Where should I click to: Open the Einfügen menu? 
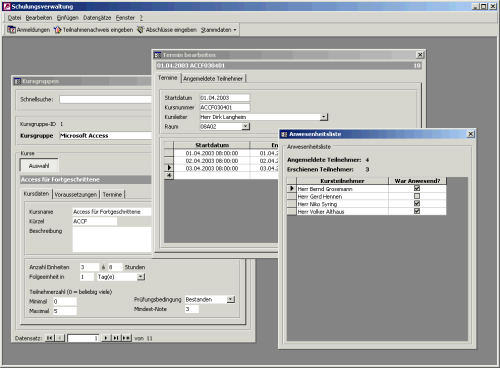point(67,18)
